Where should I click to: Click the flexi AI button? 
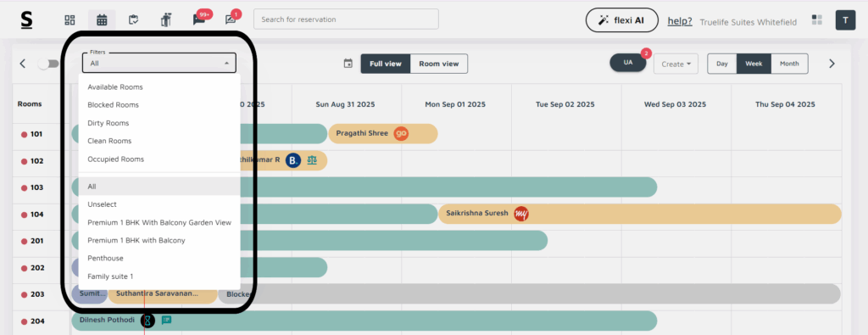621,20
